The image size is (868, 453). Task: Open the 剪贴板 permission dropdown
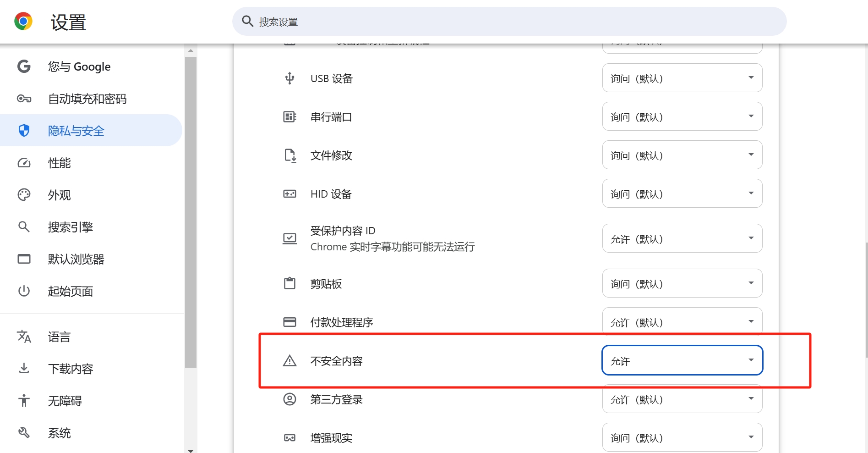tap(682, 283)
